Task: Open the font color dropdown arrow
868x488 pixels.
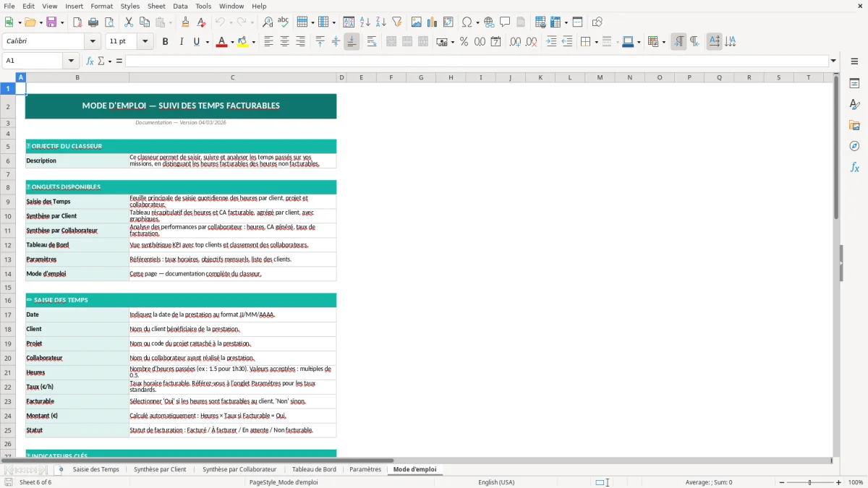Action: coord(231,42)
